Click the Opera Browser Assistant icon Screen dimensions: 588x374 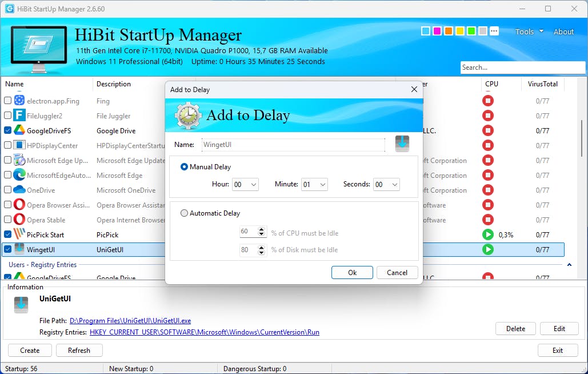point(19,205)
